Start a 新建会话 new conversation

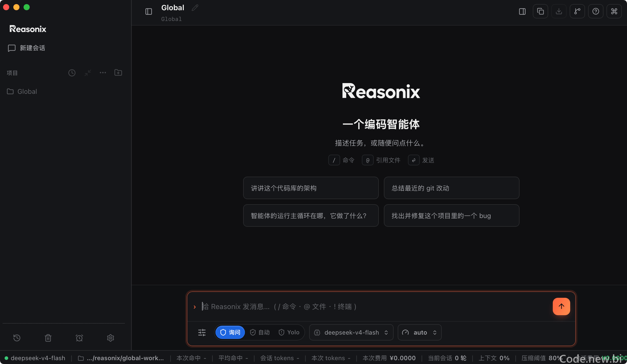(27, 48)
